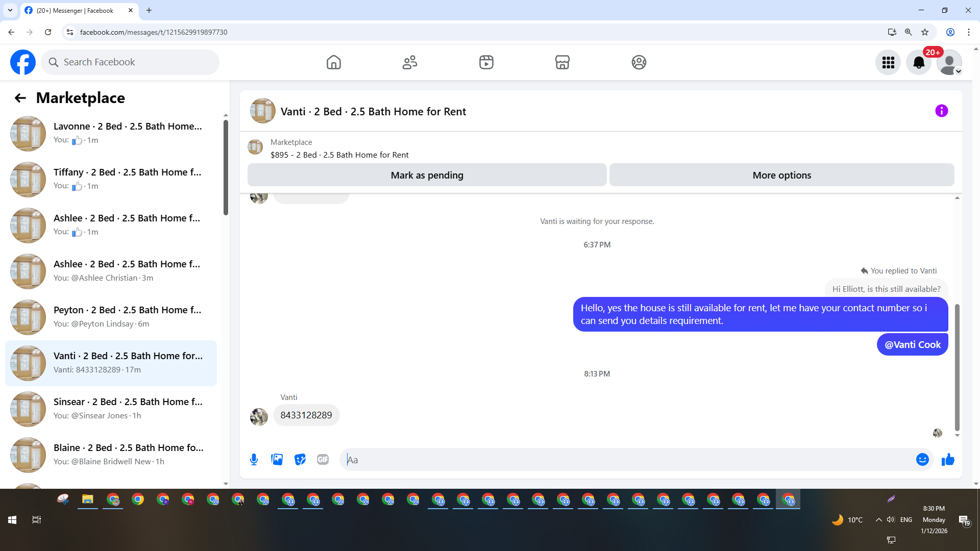This screenshot has width=980, height=551.
Task: Open the Facebook apps grid menu
Action: point(888,62)
